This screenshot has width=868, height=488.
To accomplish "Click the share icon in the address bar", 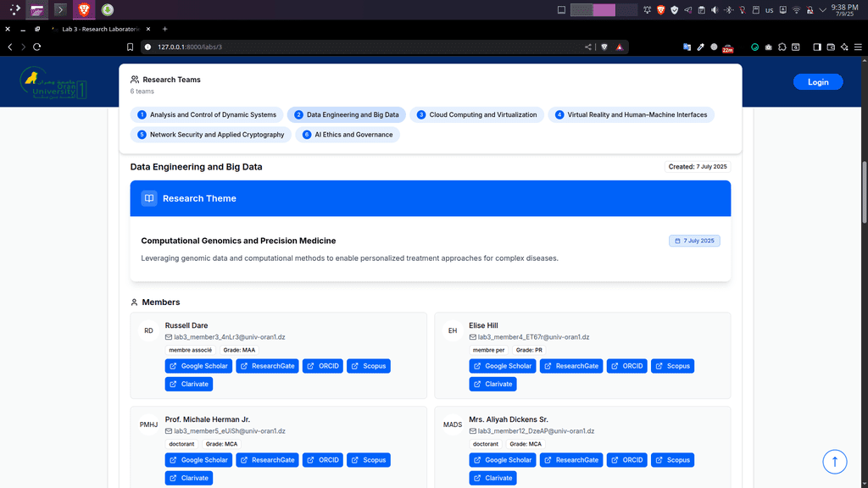I will click(588, 47).
